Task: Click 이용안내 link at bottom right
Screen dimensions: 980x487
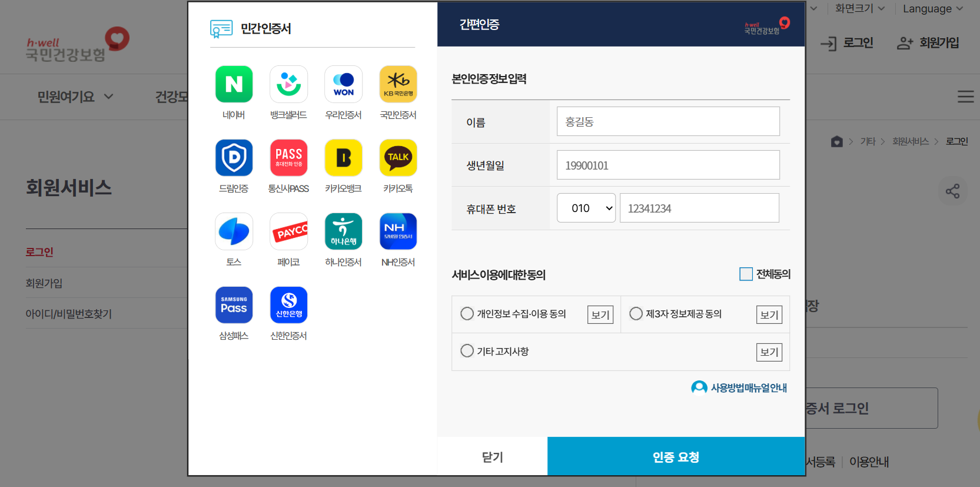Action: (x=869, y=462)
